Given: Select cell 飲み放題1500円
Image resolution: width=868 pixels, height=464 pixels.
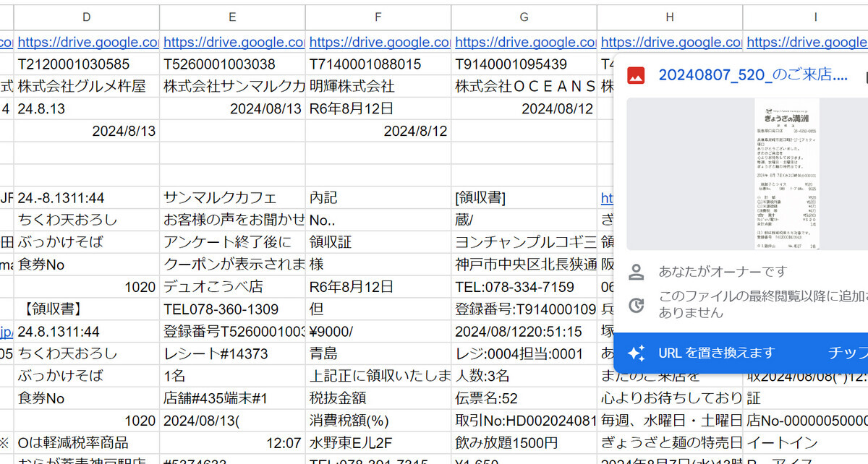Looking at the screenshot, I should (x=524, y=442).
